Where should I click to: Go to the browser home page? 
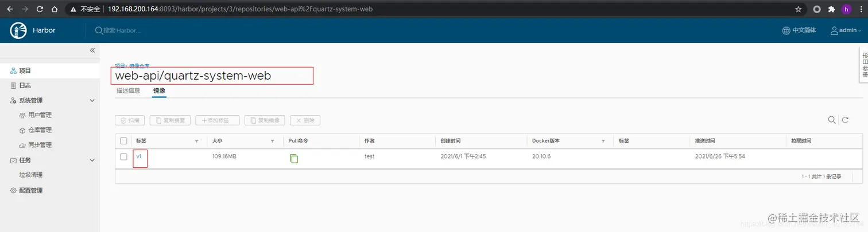(55, 9)
